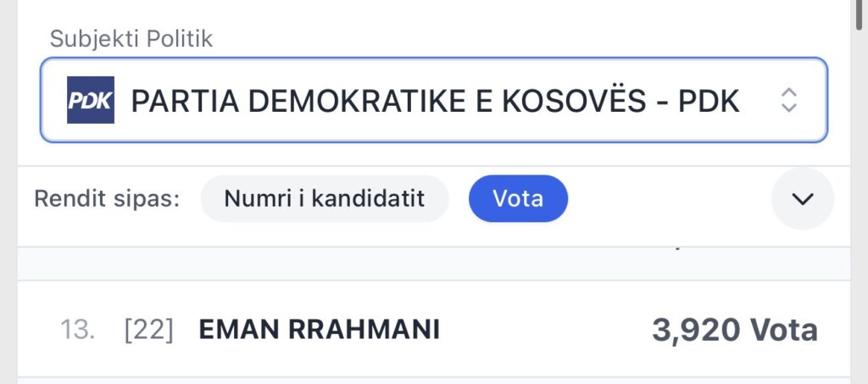Click the partially hidden row above Eman Rrahmani

tap(434, 264)
